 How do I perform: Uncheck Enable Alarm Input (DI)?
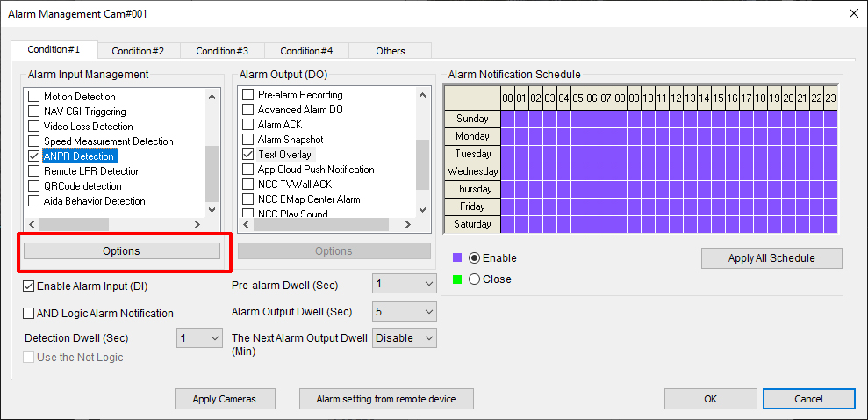pos(30,286)
